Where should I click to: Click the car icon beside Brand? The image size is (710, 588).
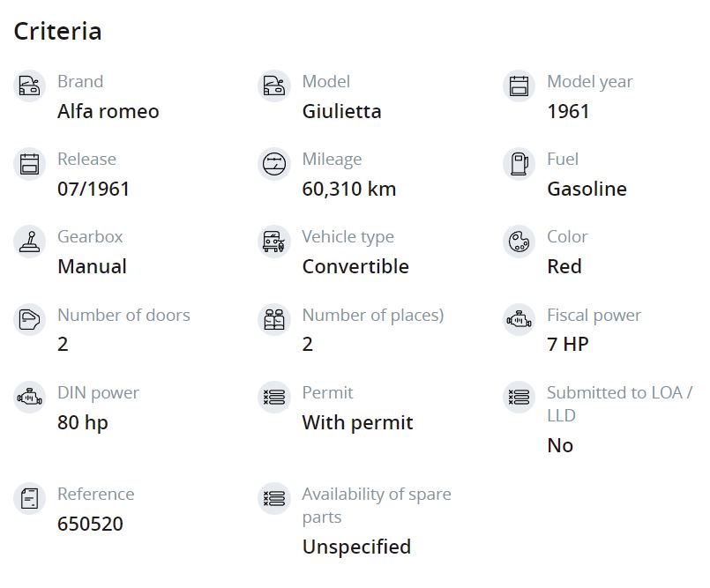pos(29,86)
